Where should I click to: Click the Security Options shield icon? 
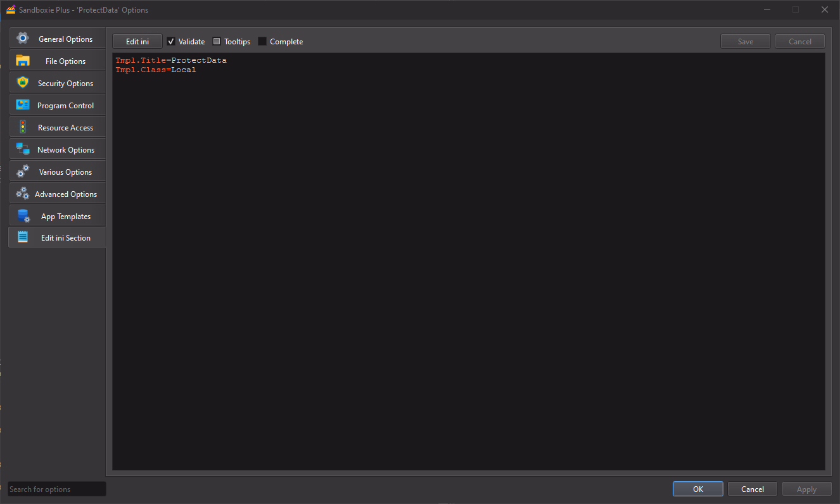click(x=23, y=83)
